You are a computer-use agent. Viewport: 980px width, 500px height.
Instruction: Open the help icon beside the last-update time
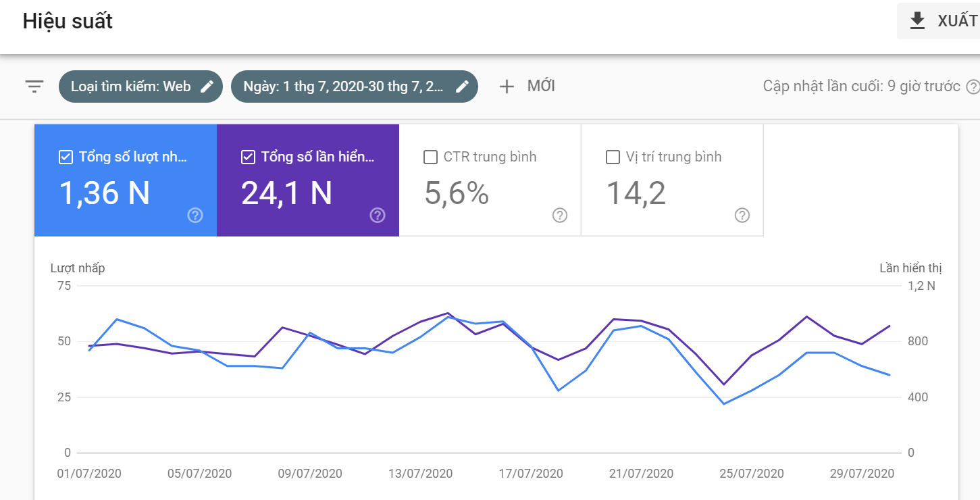(973, 86)
